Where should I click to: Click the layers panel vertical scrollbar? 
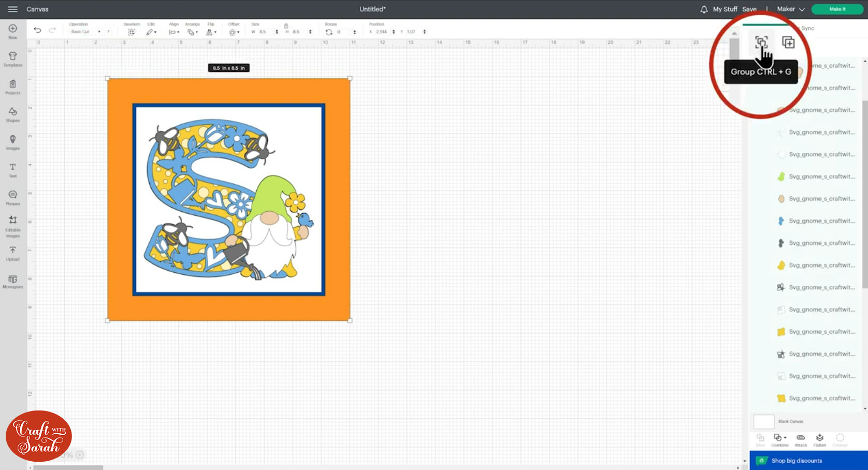(x=864, y=194)
